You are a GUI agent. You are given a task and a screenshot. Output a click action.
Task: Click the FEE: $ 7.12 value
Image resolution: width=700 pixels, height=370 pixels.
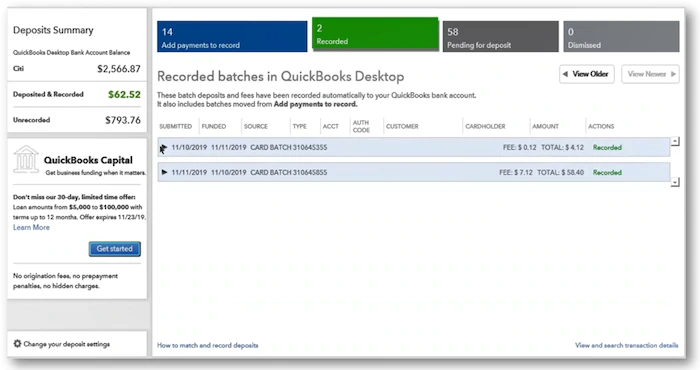(x=516, y=172)
